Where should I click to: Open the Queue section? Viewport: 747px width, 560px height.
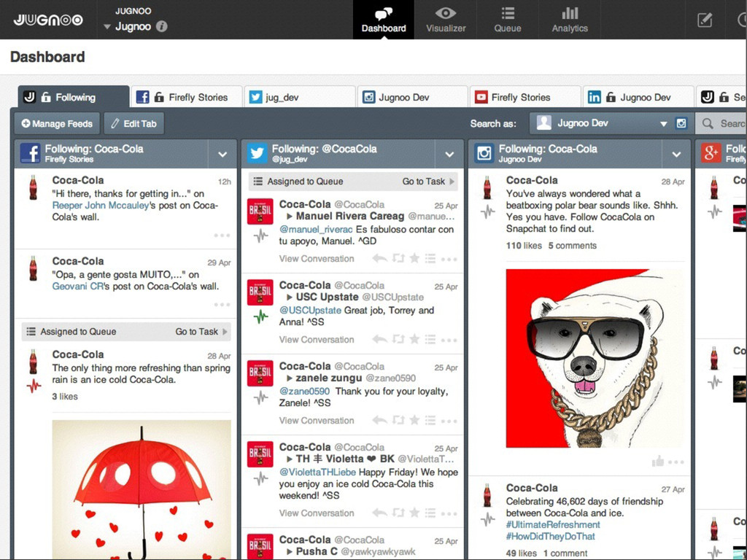pyautogui.click(x=508, y=20)
